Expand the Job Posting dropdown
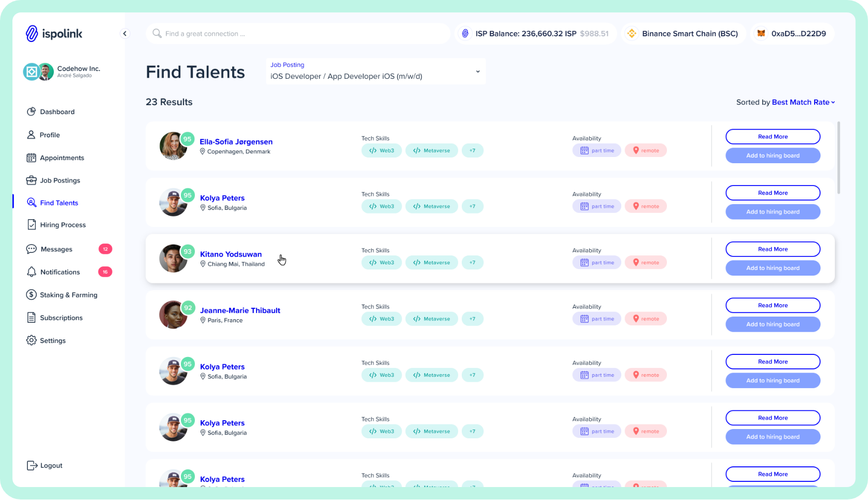This screenshot has height=500, width=868. 478,72
